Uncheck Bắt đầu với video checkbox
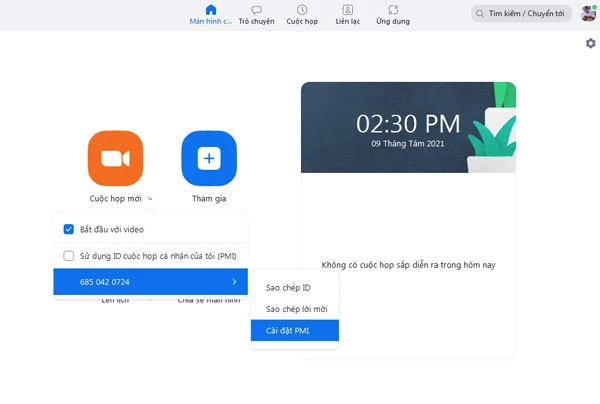 point(68,229)
